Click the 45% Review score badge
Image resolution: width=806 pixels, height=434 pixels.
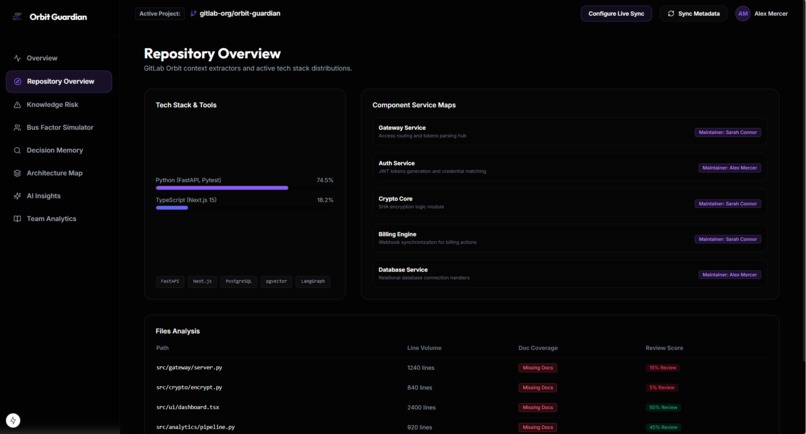pos(663,427)
